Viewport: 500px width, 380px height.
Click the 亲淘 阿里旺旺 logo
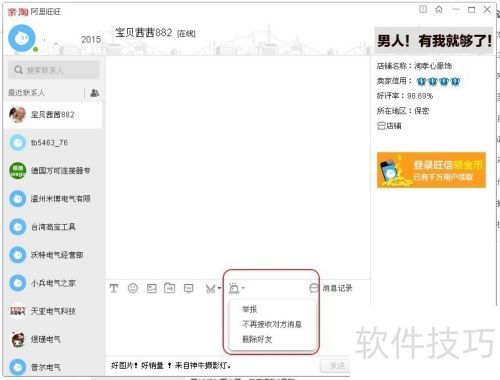pyautogui.click(x=34, y=12)
